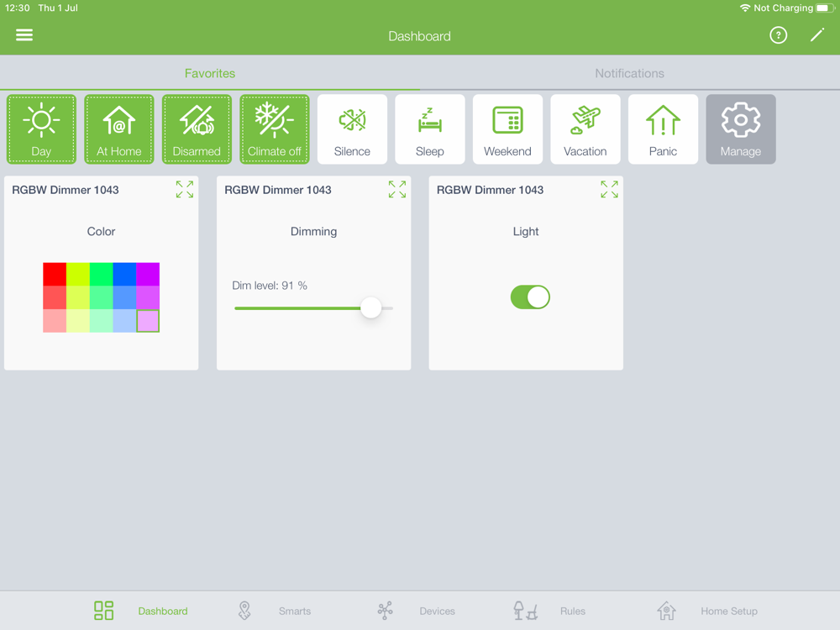The height and width of the screenshot is (630, 840).
Task: Open the Manage gear tile
Action: pos(740,129)
